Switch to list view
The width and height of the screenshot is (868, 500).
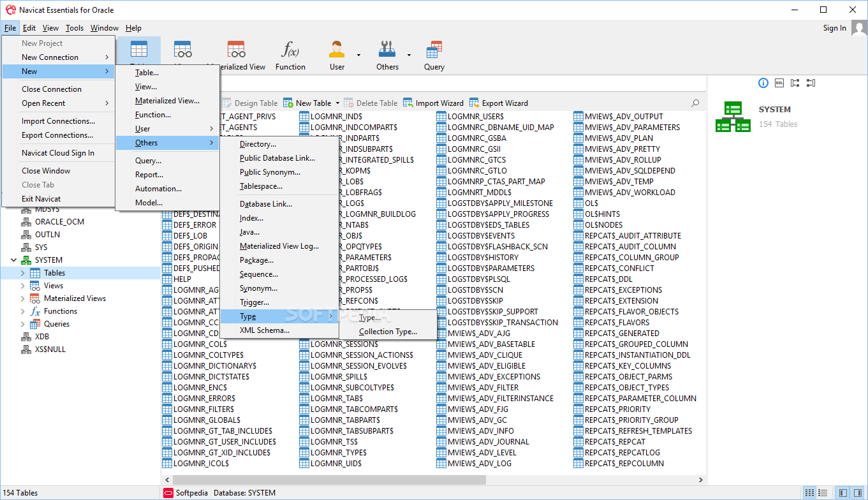coord(822,493)
